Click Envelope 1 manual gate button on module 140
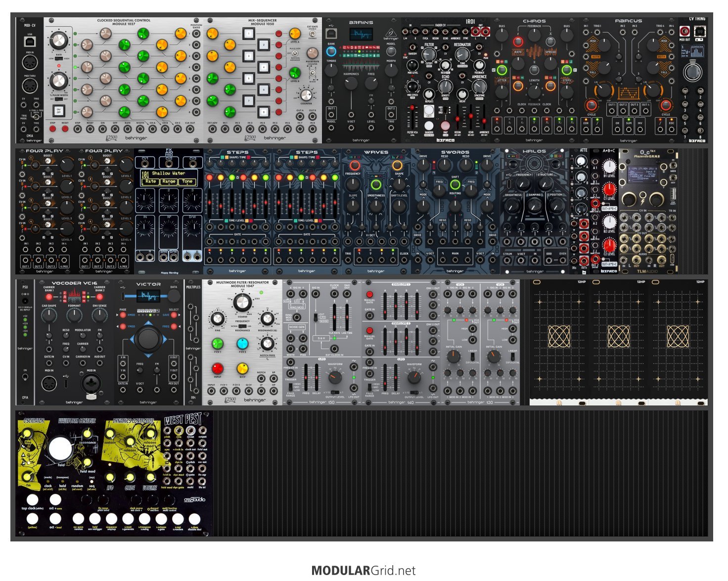728x581 pixels. tap(369, 294)
